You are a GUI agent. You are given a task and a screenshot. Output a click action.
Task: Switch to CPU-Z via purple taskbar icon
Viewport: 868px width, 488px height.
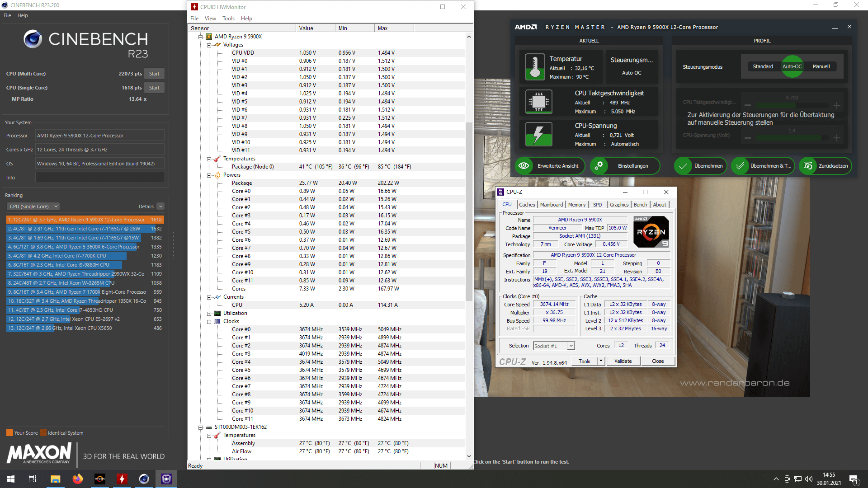click(166, 479)
